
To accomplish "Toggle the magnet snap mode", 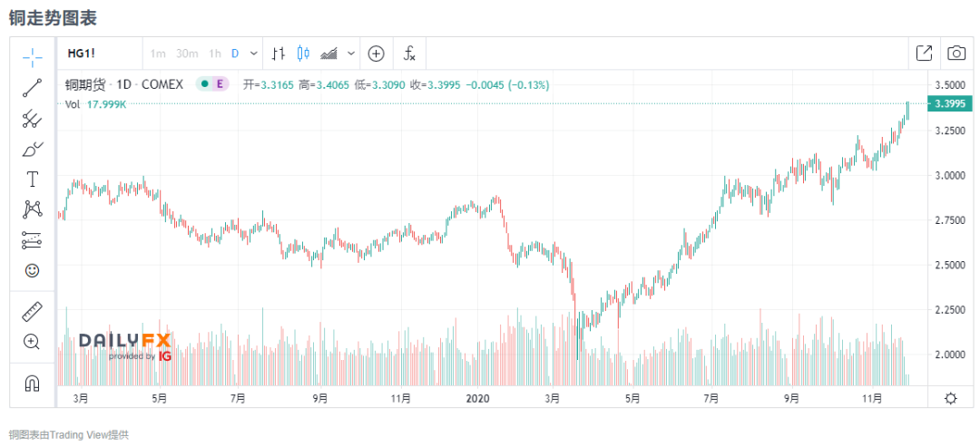I will coord(33,384).
